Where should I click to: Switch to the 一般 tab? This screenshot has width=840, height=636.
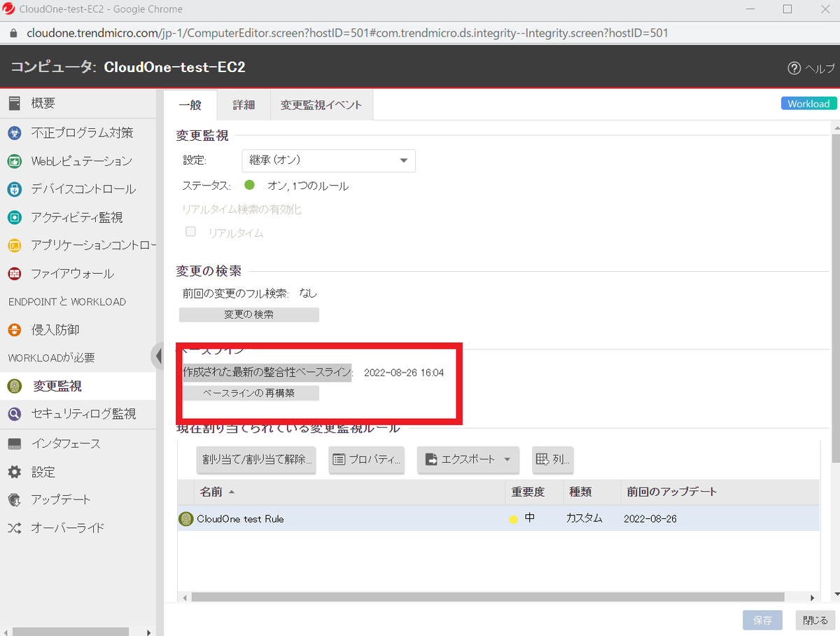point(190,104)
